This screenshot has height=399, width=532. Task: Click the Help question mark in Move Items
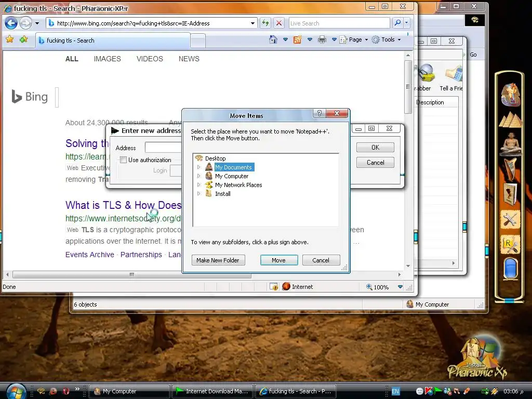320,113
